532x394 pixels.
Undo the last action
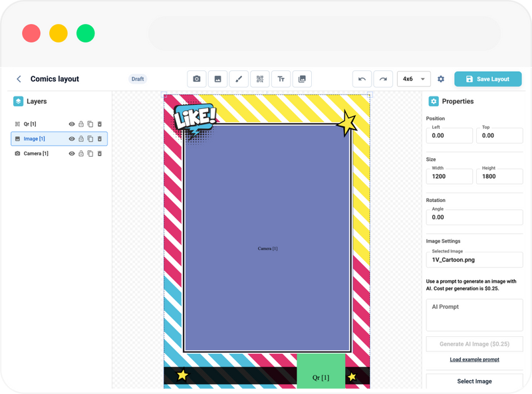coord(362,79)
